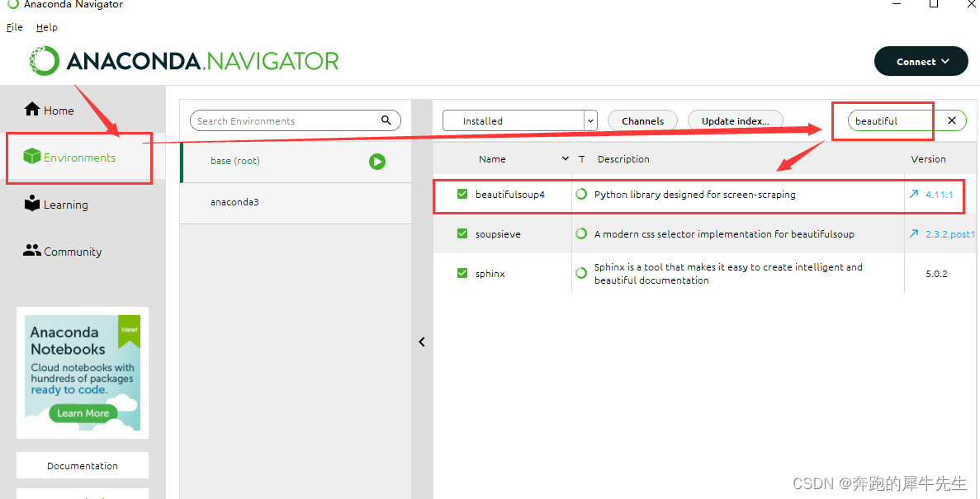The image size is (980, 499).
Task: Open the Learning reader icon
Action: click(32, 204)
